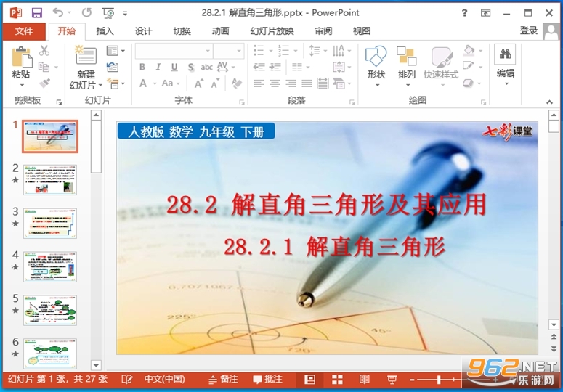Start slideshow from beginning in quick access toolbar
The height and width of the screenshot is (392, 563).
tap(108, 13)
